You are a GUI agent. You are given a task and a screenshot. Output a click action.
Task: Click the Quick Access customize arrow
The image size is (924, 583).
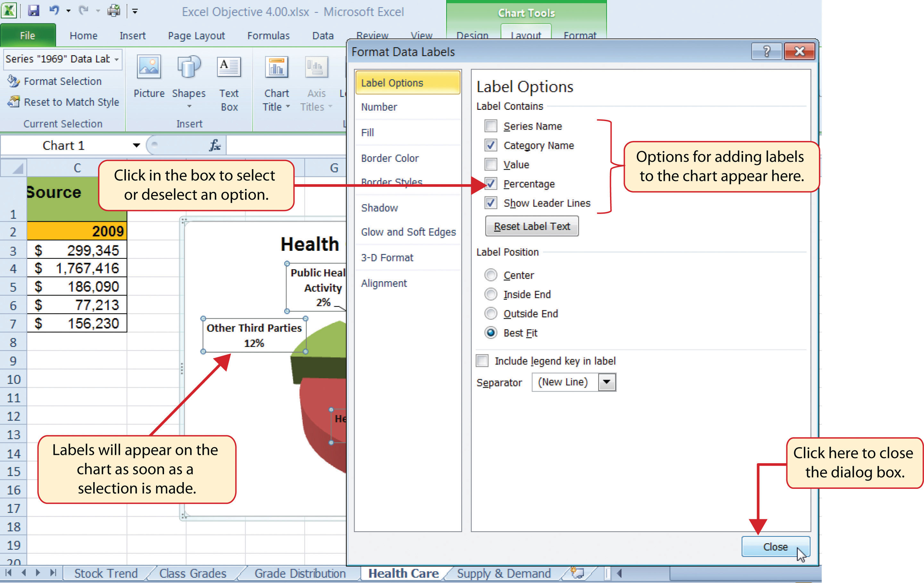point(132,9)
